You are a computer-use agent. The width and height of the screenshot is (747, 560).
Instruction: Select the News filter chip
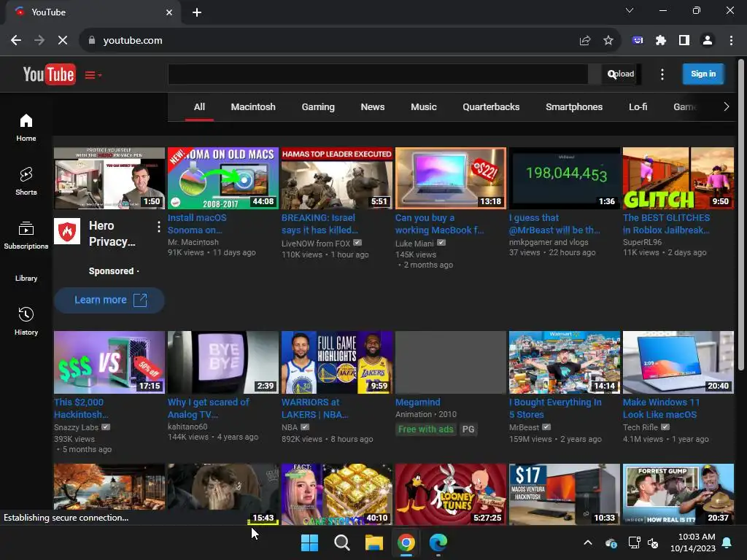[373, 107]
